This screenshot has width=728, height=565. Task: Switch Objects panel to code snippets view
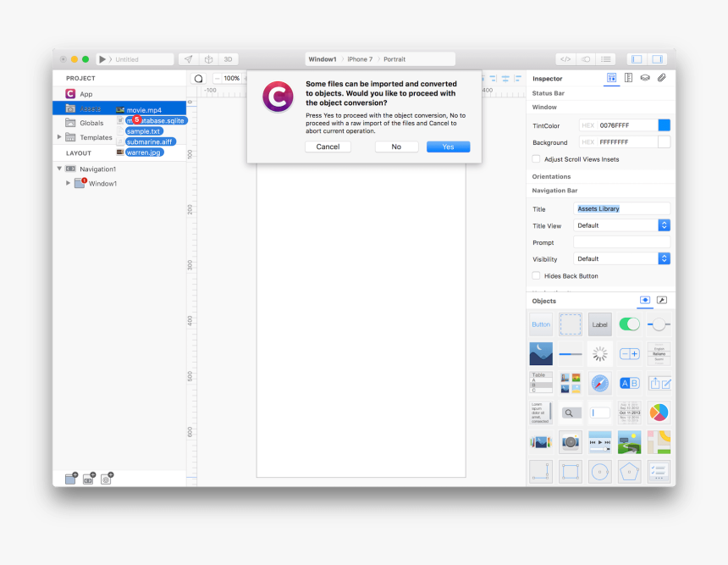pos(662,300)
